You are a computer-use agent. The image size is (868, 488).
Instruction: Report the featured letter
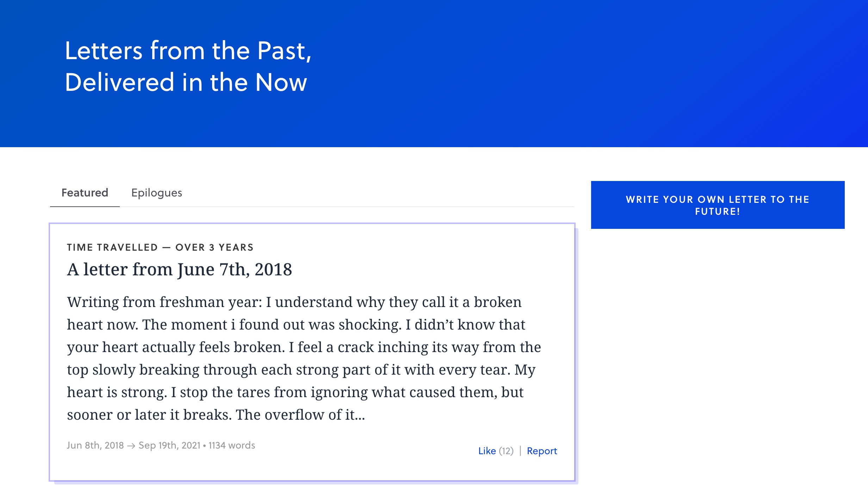tap(542, 451)
